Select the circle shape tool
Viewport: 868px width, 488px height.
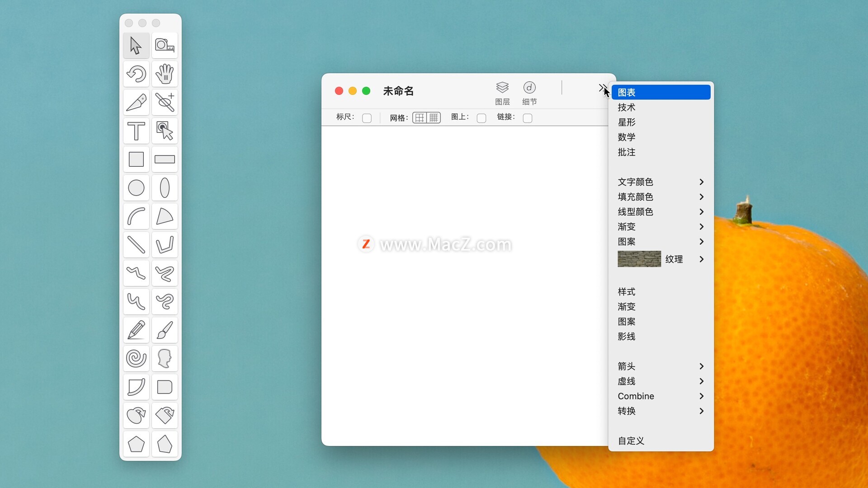coord(136,188)
